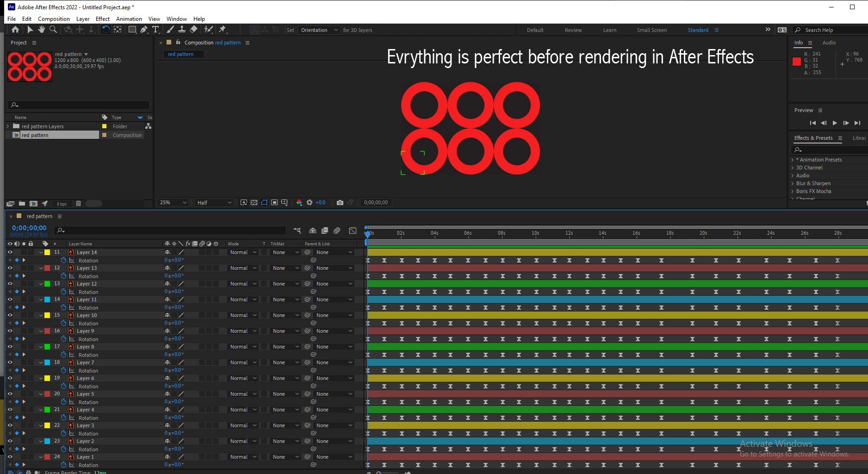Hide Layer 14 with its eye icon

click(10, 252)
